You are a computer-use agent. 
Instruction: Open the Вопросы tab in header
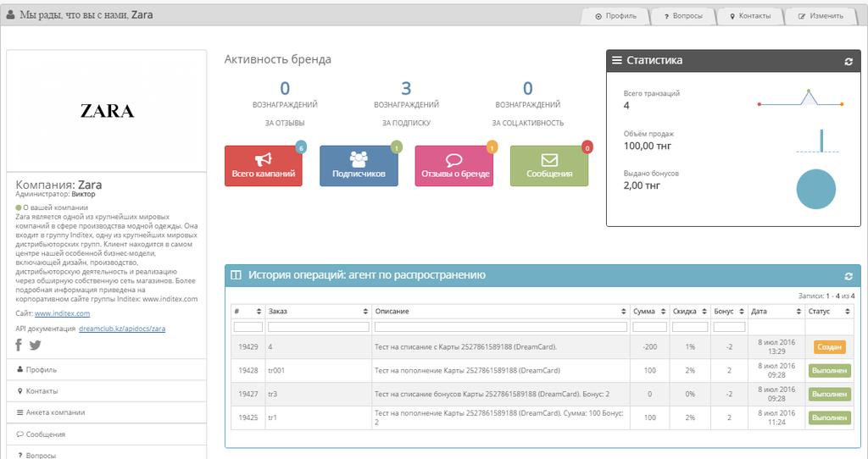pos(682,16)
